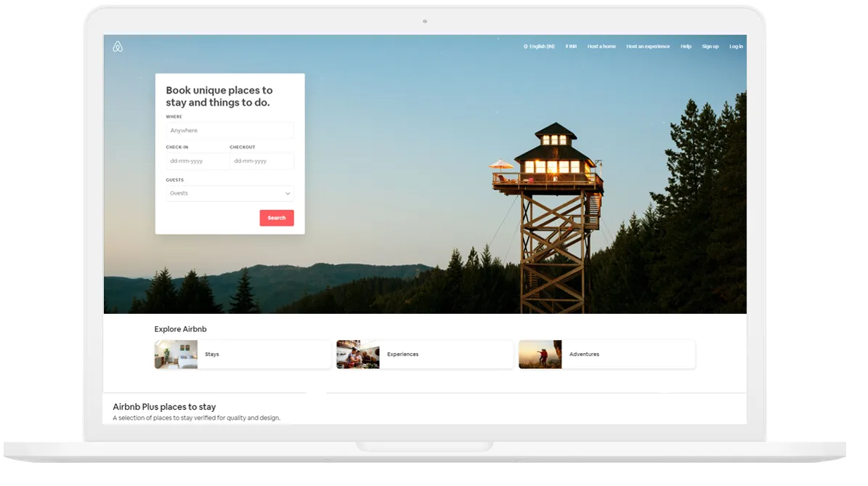
Task: Focus the Where destination input field
Action: (230, 131)
